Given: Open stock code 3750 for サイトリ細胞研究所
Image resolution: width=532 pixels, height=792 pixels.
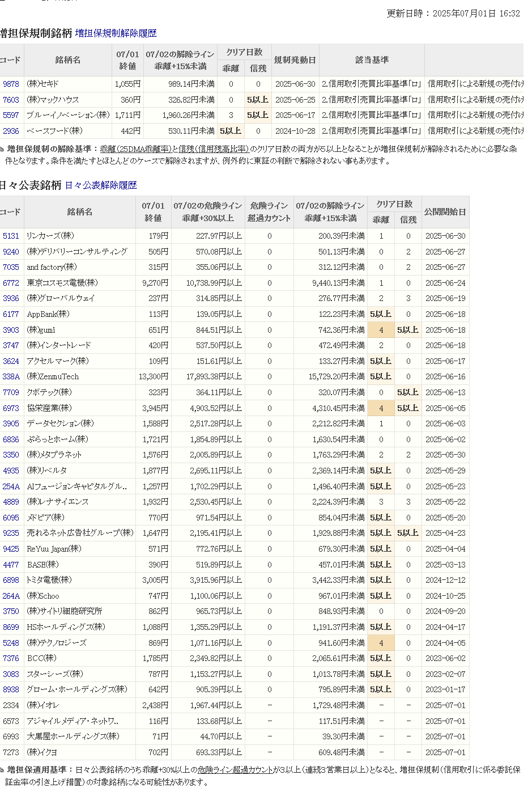Looking at the screenshot, I should [11, 611].
